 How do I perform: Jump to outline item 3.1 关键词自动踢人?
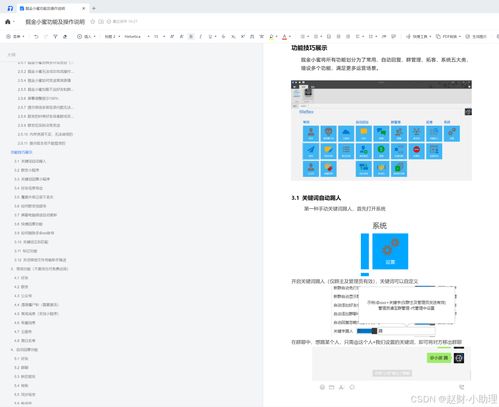pos(30,161)
